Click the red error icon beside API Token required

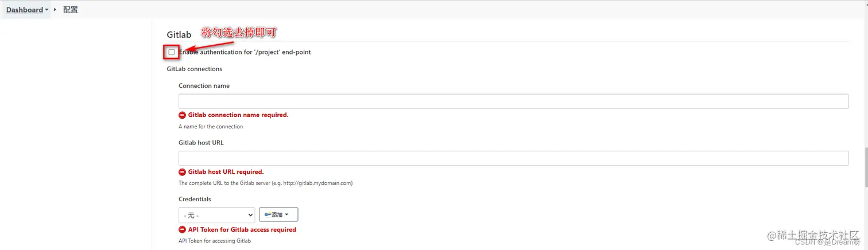tap(183, 230)
